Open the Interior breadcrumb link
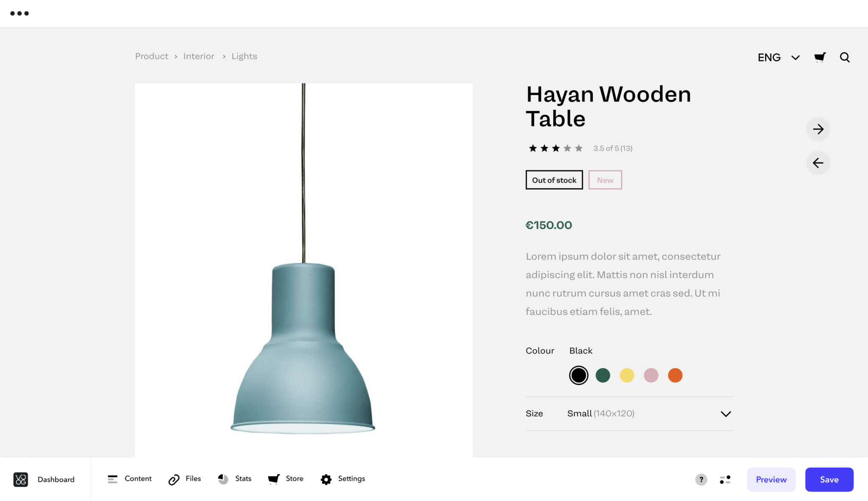 199,56
